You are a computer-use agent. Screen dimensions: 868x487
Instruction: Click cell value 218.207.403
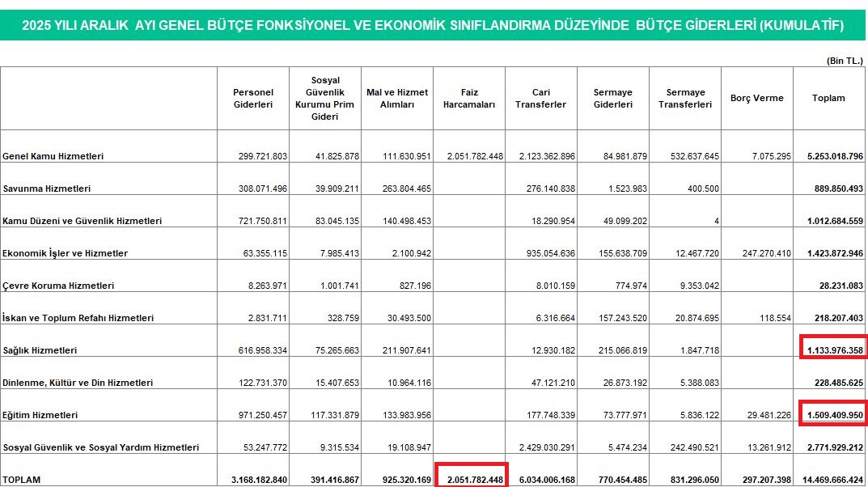click(x=839, y=318)
